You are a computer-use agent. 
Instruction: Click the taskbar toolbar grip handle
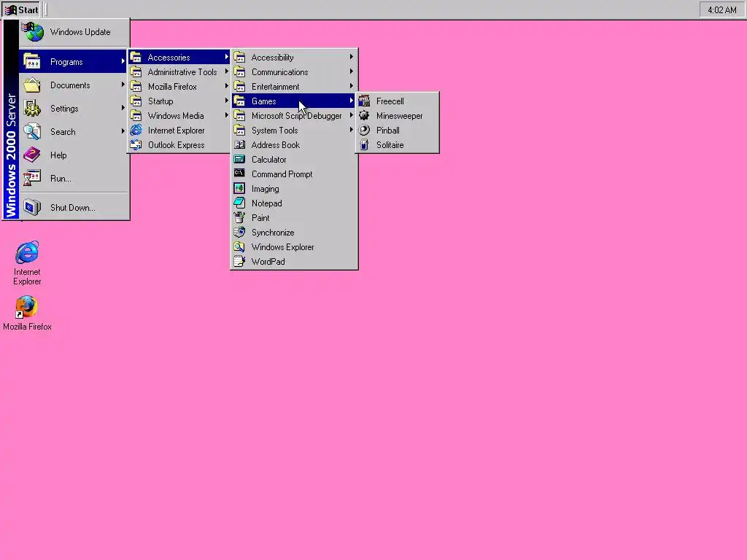click(46, 9)
